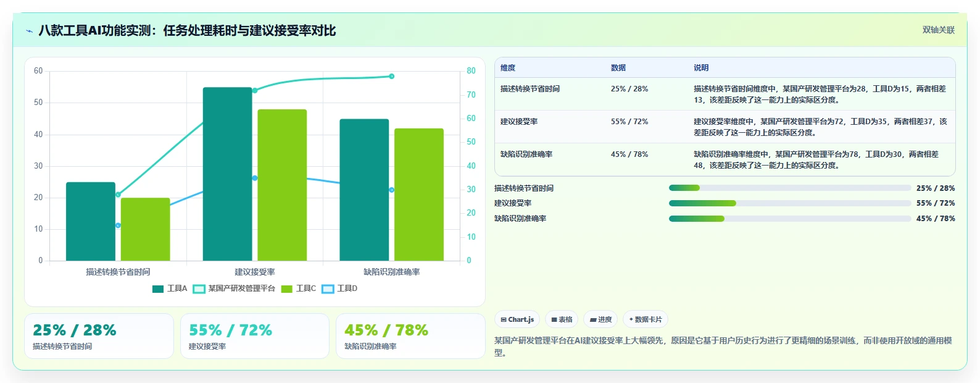Select the Chart.js tag

click(517, 319)
